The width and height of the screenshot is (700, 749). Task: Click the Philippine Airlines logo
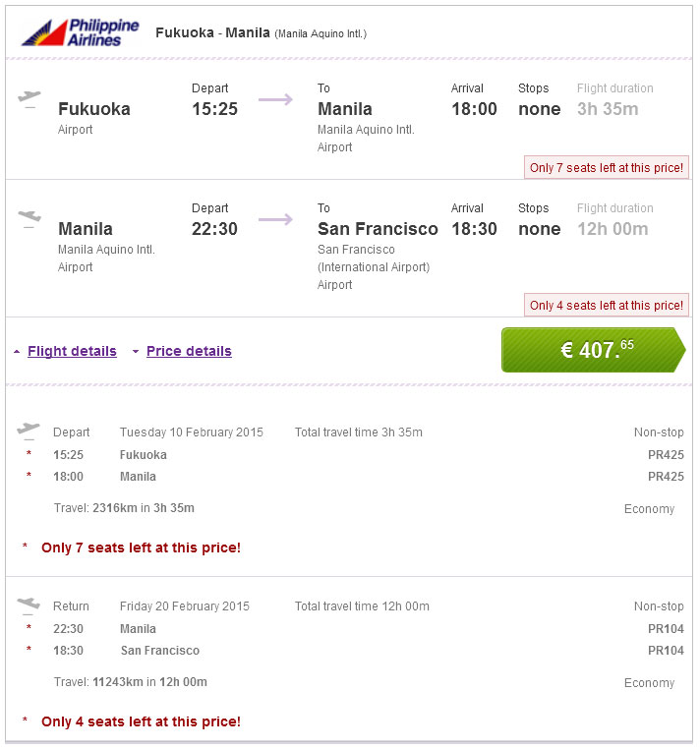[80, 32]
